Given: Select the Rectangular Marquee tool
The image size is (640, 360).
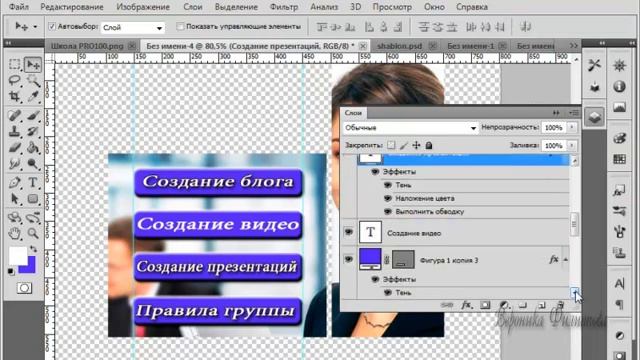Looking at the screenshot, I should (15, 64).
